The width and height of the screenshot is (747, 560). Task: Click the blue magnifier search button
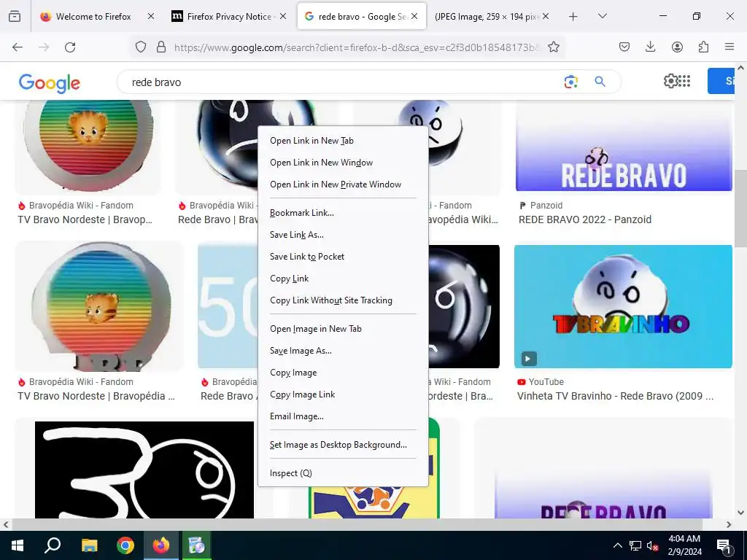[x=600, y=82]
